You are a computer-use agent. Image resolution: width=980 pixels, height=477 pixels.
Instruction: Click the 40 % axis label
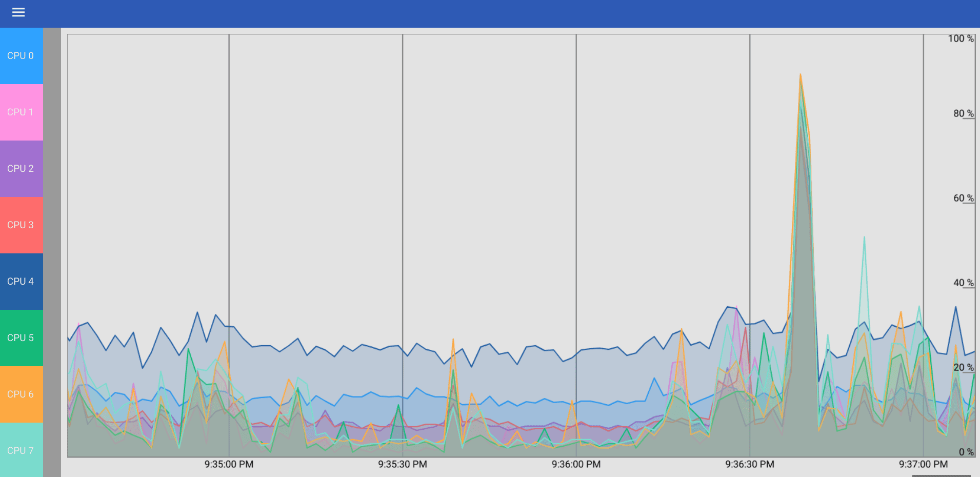coord(964,283)
